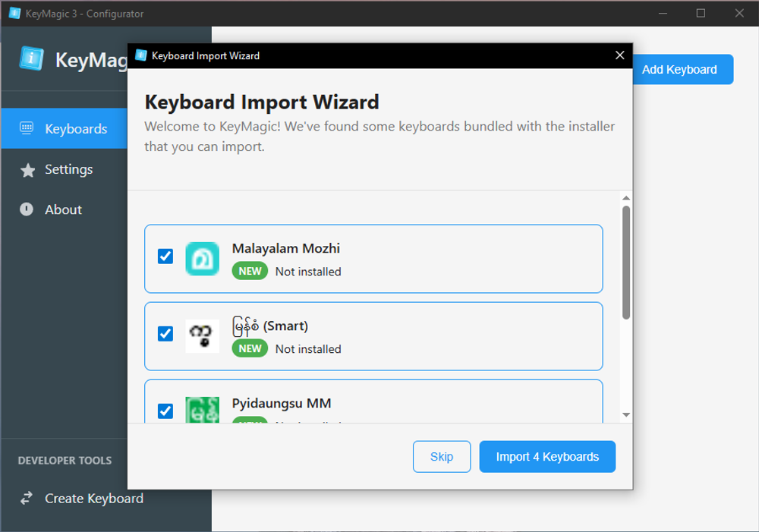
Task: Click the About info icon
Action: [27, 209]
